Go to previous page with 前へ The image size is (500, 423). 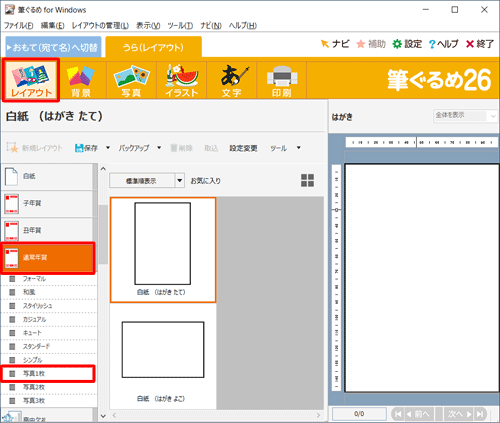418,414
